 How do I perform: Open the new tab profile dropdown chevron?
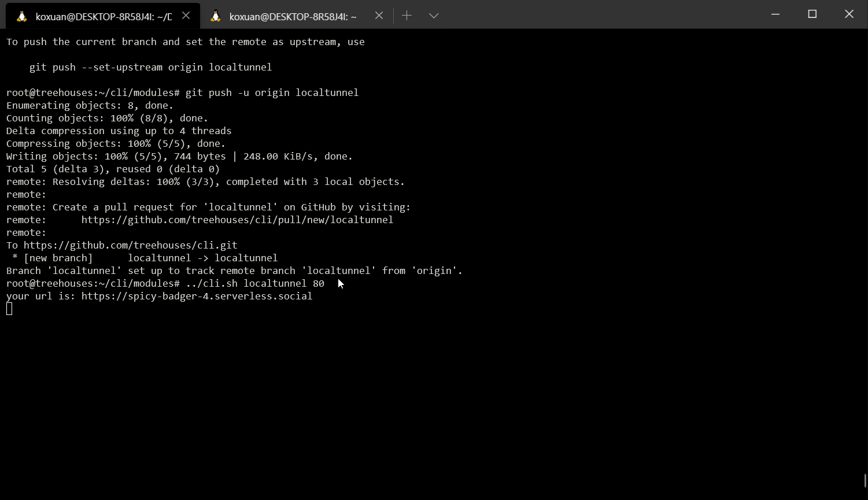coord(434,16)
